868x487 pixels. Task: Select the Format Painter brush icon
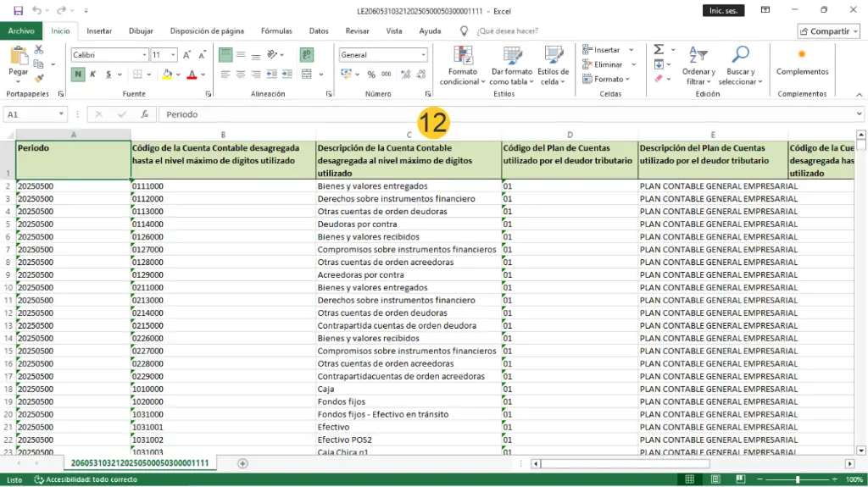pos(39,78)
